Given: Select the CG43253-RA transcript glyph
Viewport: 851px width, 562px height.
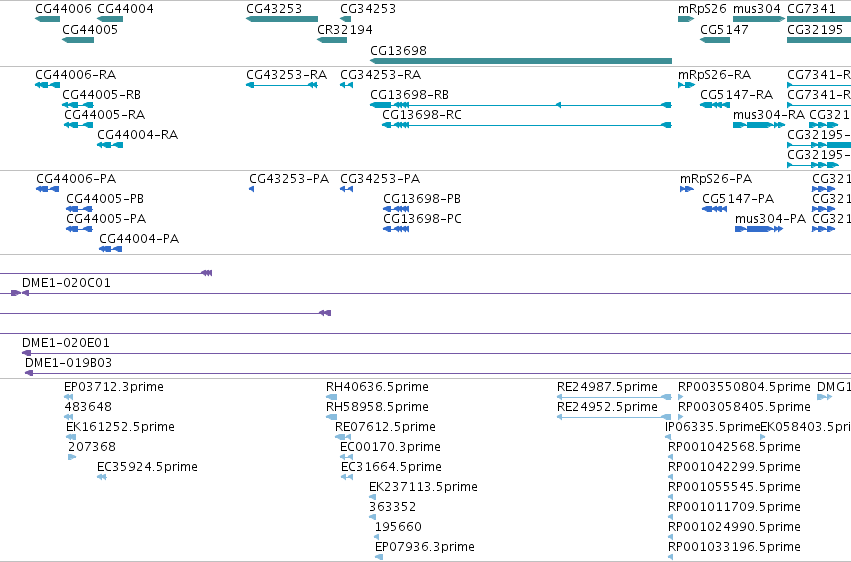Looking at the screenshot, I should pyautogui.click(x=282, y=85).
